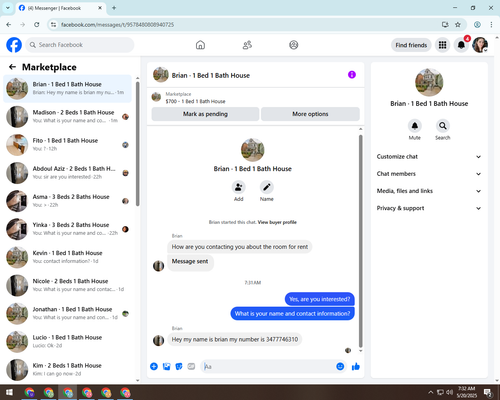Expand Customize chat section
Image resolution: width=500 pixels, height=400 pixels.
click(x=429, y=157)
